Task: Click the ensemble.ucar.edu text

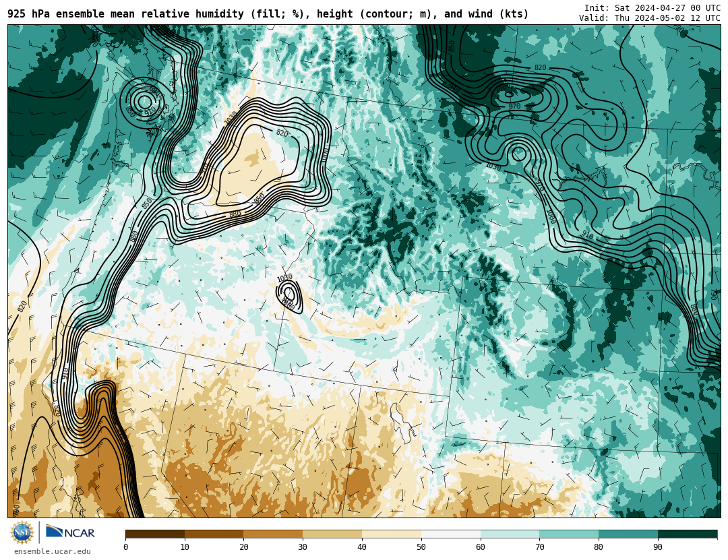Action: pyautogui.click(x=53, y=552)
